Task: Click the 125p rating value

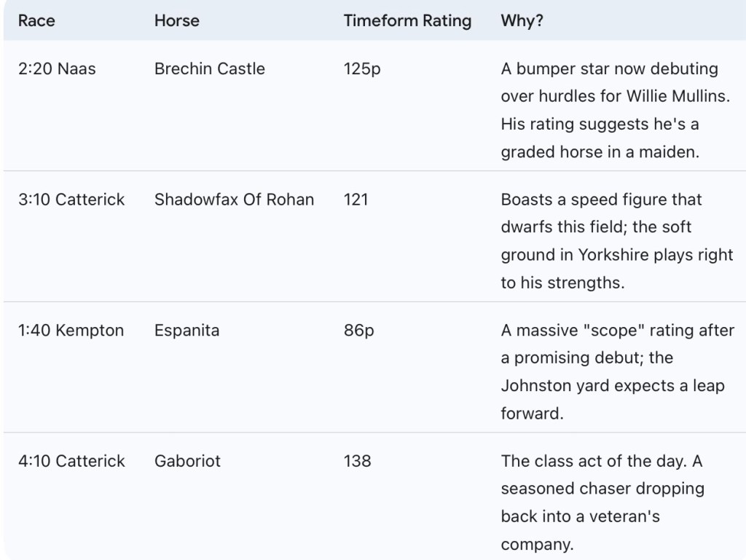Action: click(362, 69)
